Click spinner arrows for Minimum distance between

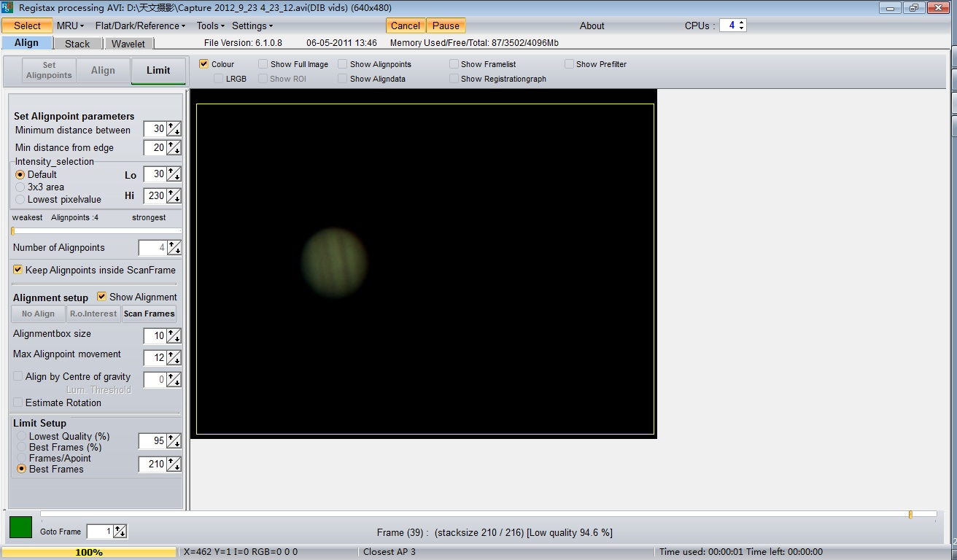click(x=174, y=129)
